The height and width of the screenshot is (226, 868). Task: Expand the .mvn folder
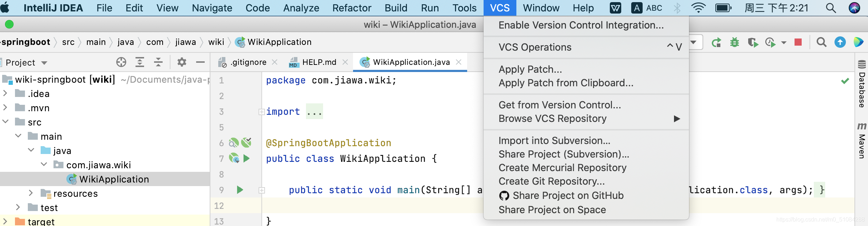pyautogui.click(x=5, y=108)
